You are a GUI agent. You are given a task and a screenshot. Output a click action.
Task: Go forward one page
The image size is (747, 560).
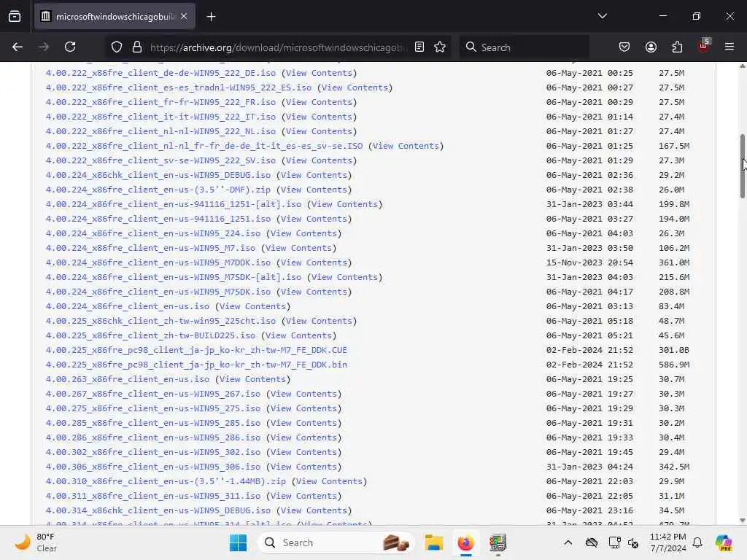(43, 47)
